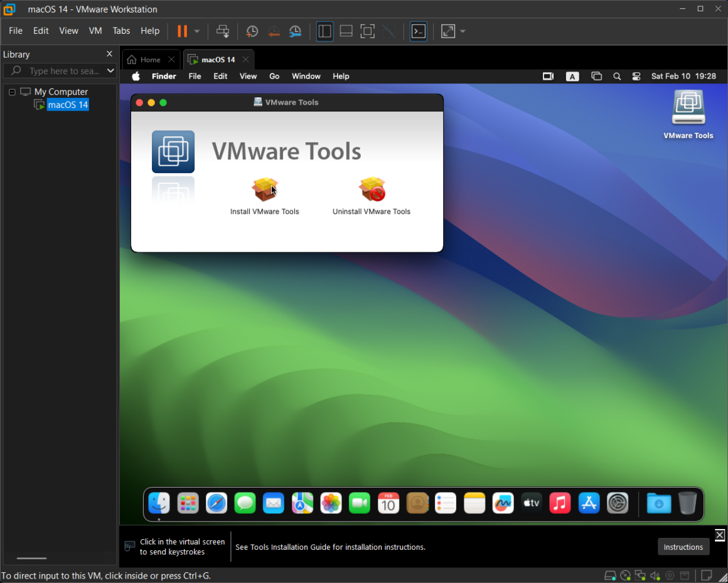Select macOS 14 in the library tree

68,105
